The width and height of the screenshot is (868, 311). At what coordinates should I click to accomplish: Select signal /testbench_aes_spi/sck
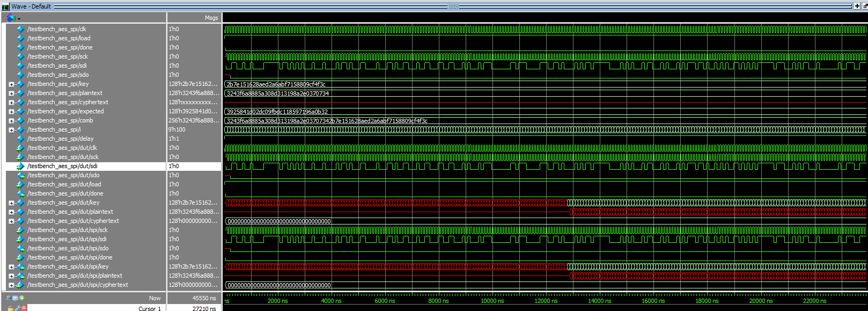coord(58,56)
